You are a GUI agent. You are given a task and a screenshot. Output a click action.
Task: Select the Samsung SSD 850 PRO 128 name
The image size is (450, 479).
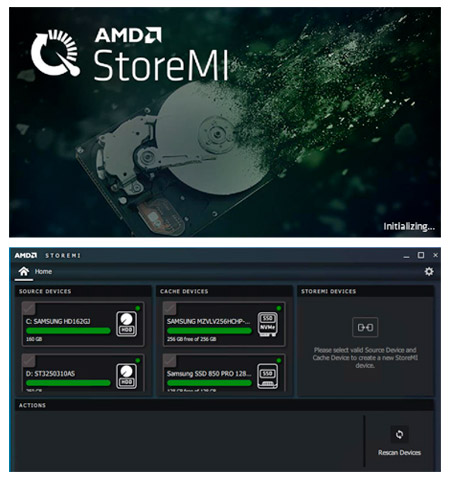[x=209, y=373]
